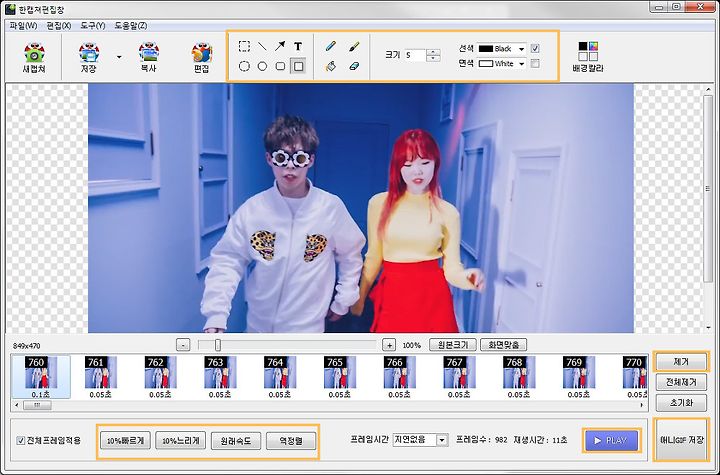
Task: Decrease size with the down stepper arrow
Action: 433,58
